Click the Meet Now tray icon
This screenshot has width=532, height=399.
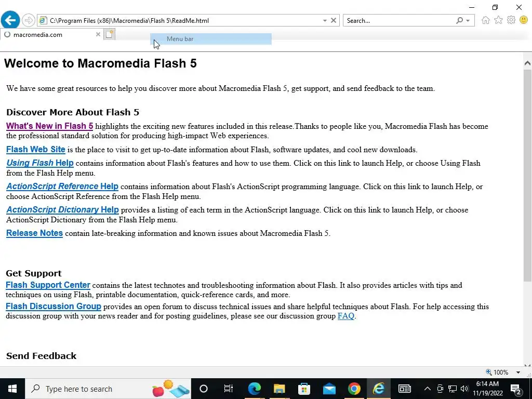(x=440, y=389)
